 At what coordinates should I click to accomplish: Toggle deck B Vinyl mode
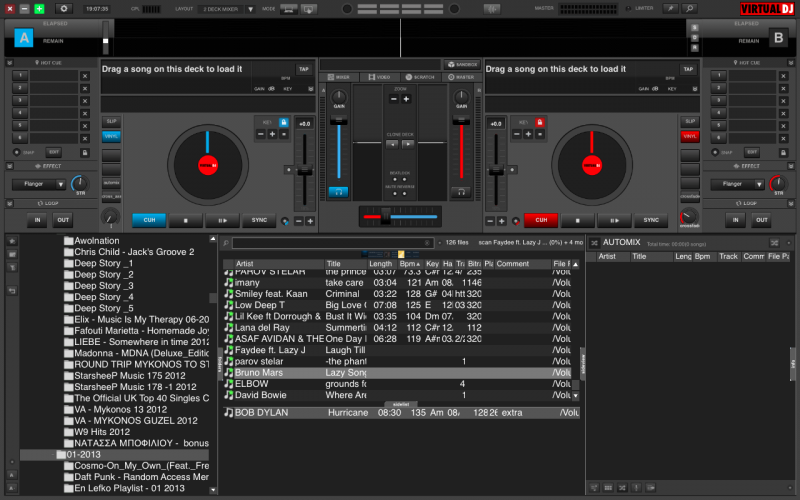click(689, 136)
